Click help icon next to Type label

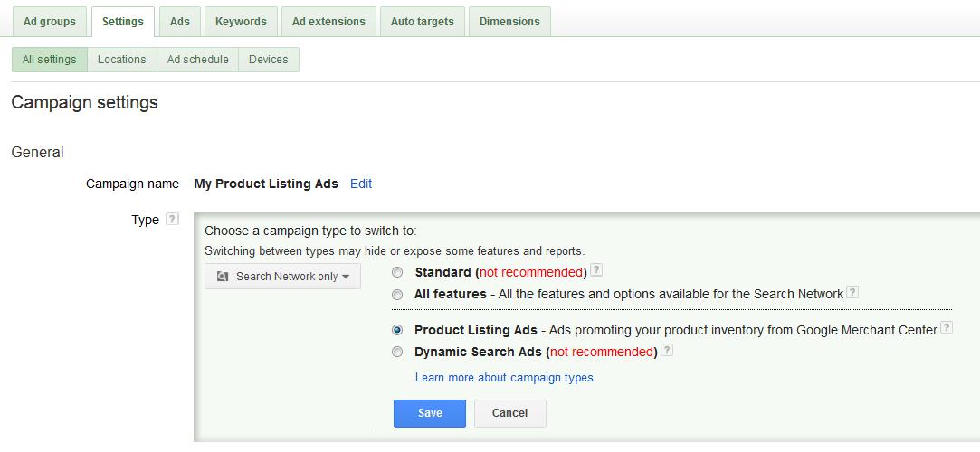(173, 219)
